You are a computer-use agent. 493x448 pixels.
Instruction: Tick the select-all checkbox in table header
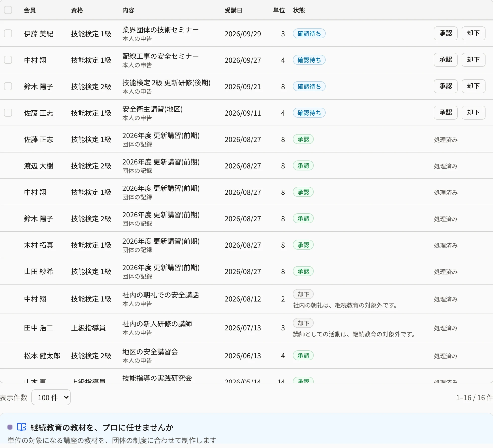coord(8,10)
